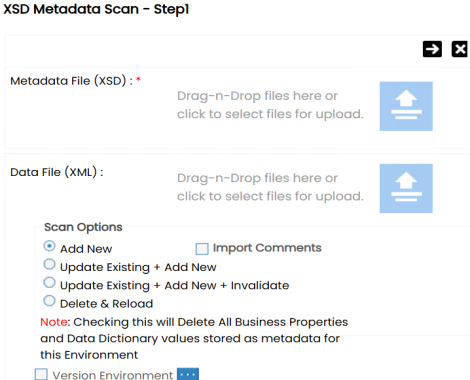The width and height of the screenshot is (470, 380).
Task: Click the 'Metadata File (XSD)' field label
Action: tap(68, 81)
